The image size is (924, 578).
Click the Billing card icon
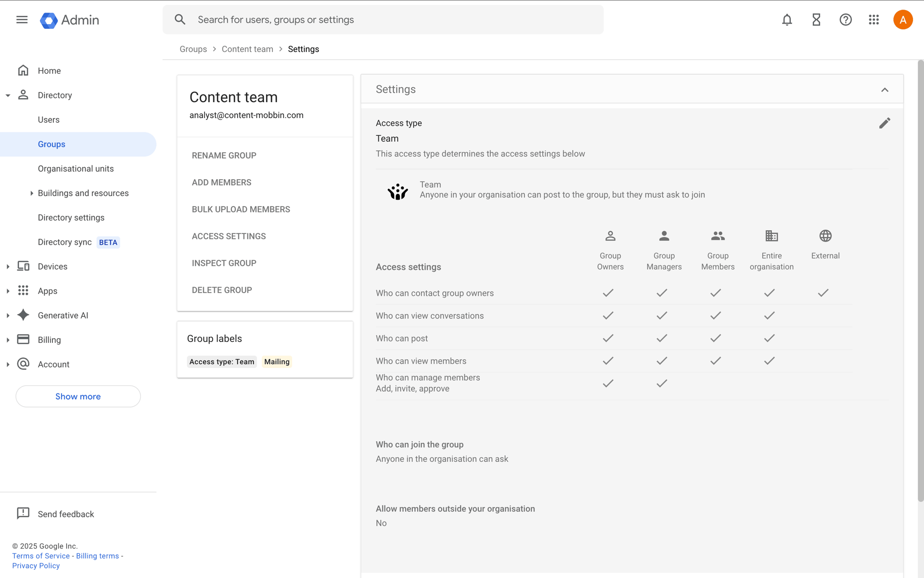pyautogui.click(x=23, y=340)
